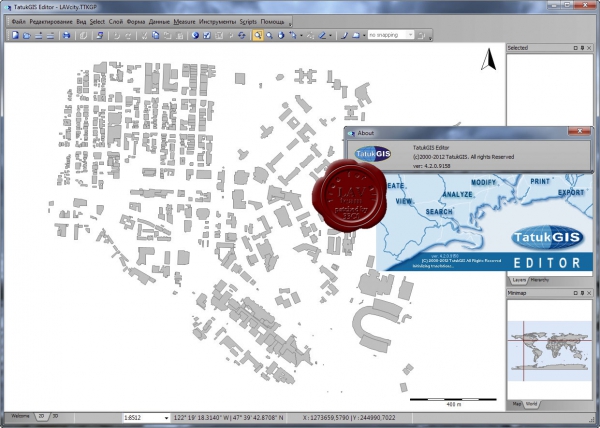This screenshot has height=428, width=600.
Task: Click the lock icon after the snapping box
Action: 421,36
